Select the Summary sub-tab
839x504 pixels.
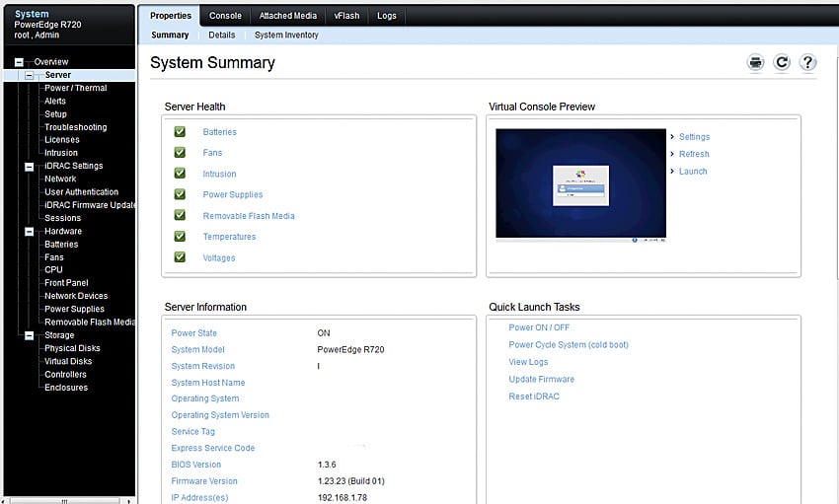[x=170, y=35]
